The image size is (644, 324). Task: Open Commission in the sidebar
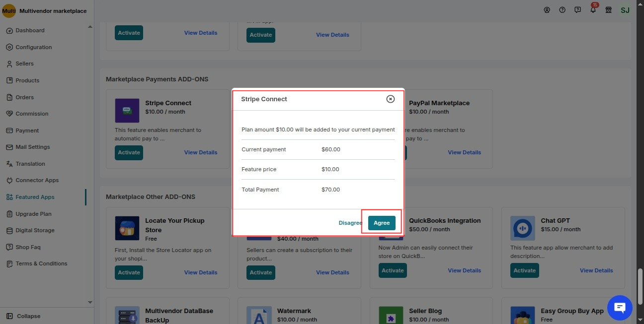(32, 114)
